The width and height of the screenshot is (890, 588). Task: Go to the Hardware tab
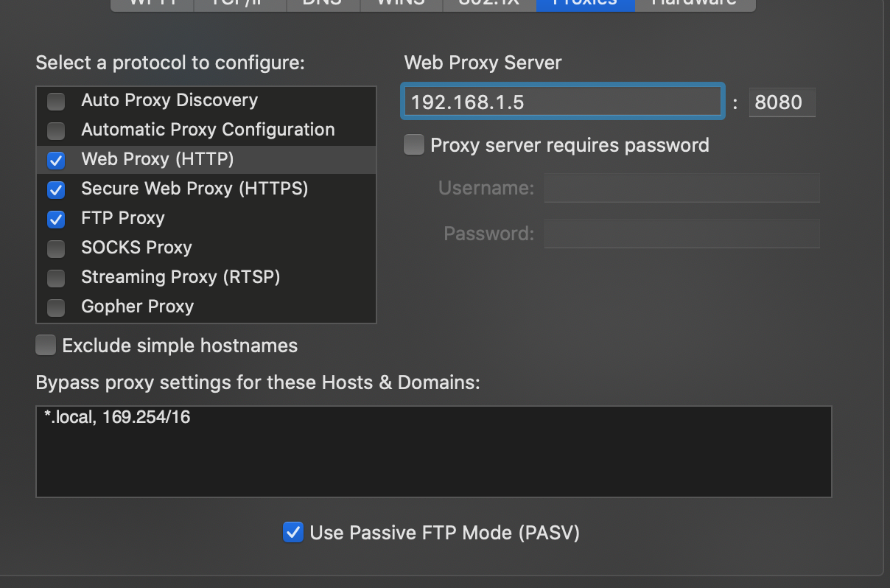(694, 4)
